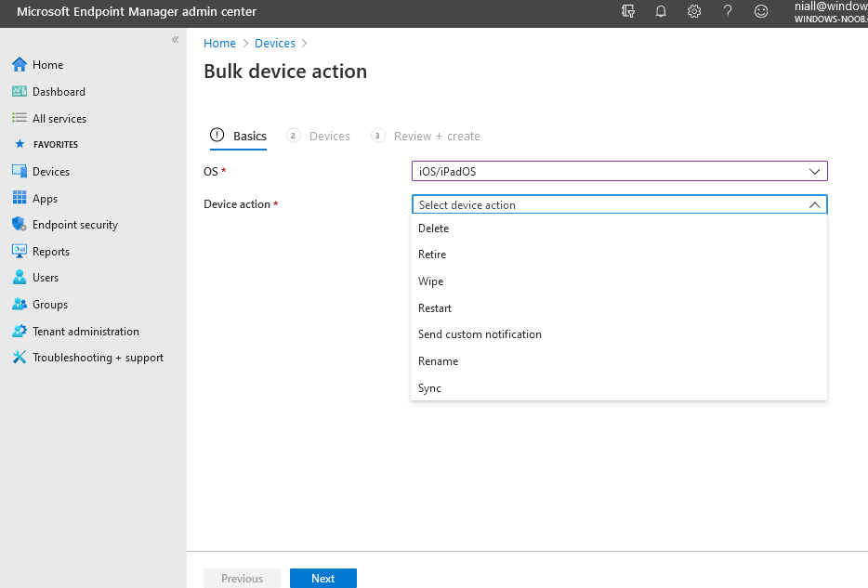Choose Wipe from the device action list
868x588 pixels.
click(431, 281)
